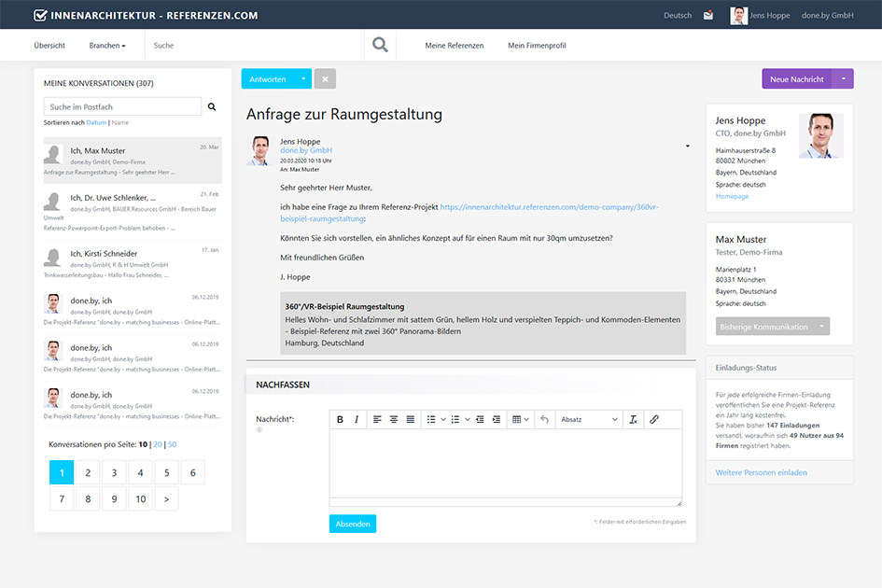Follow the Weitere Personen einladen link

coord(761,473)
